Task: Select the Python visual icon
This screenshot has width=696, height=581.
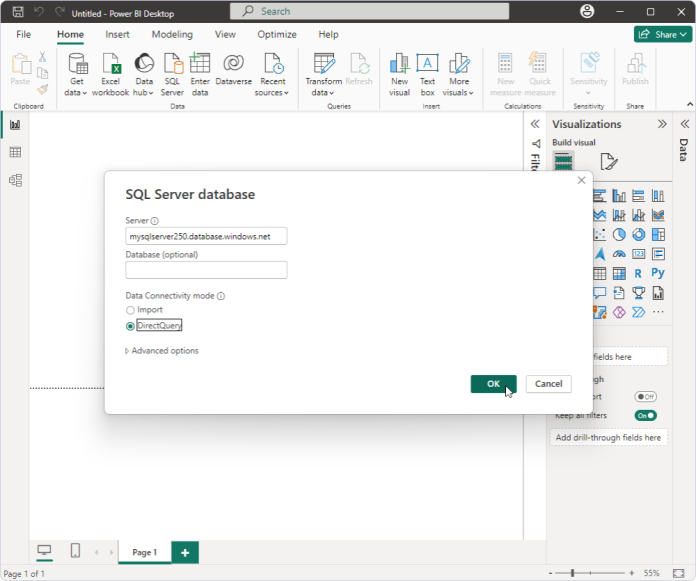Action: coord(658,273)
